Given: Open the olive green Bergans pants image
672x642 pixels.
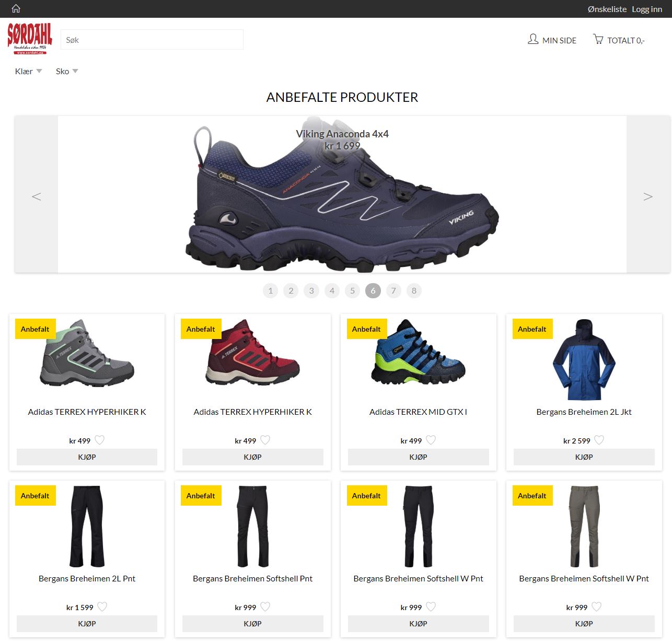Looking at the screenshot, I should pos(584,527).
